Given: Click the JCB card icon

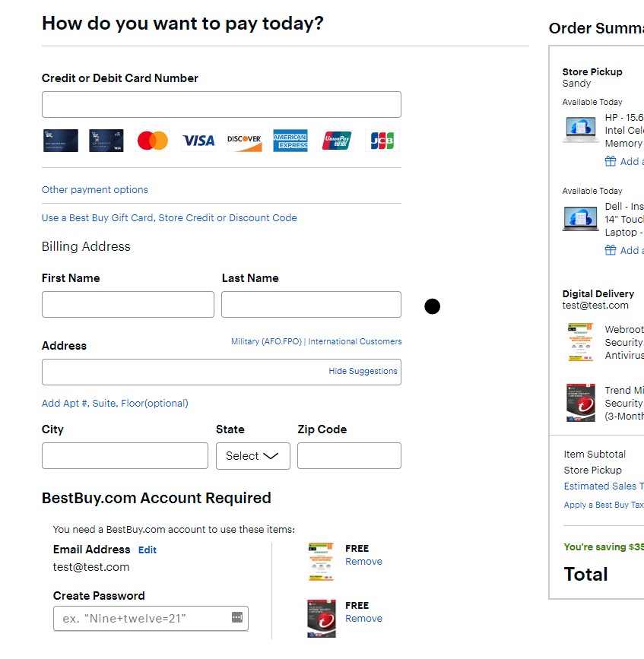Looking at the screenshot, I should point(382,141).
